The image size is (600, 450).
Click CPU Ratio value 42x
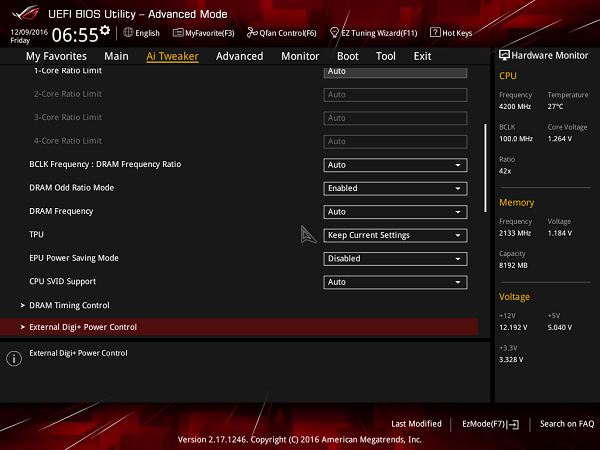tap(505, 171)
